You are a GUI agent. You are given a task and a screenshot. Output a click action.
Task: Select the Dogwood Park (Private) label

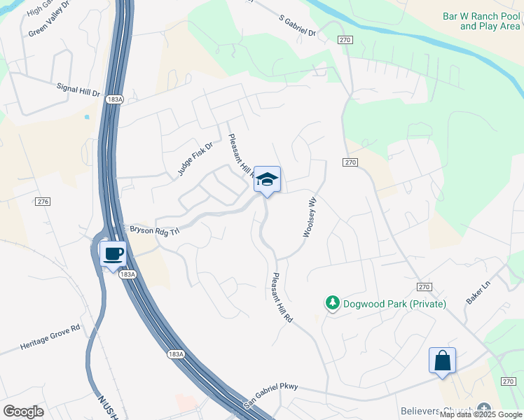click(x=394, y=304)
